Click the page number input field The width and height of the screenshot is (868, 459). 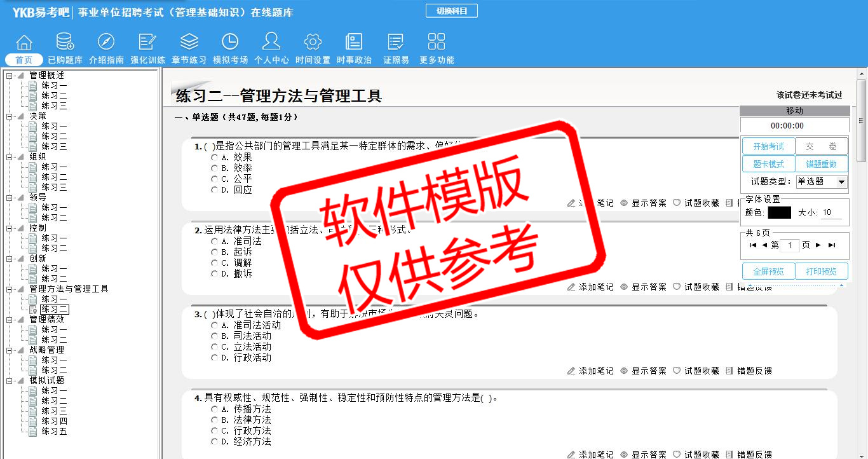789,245
